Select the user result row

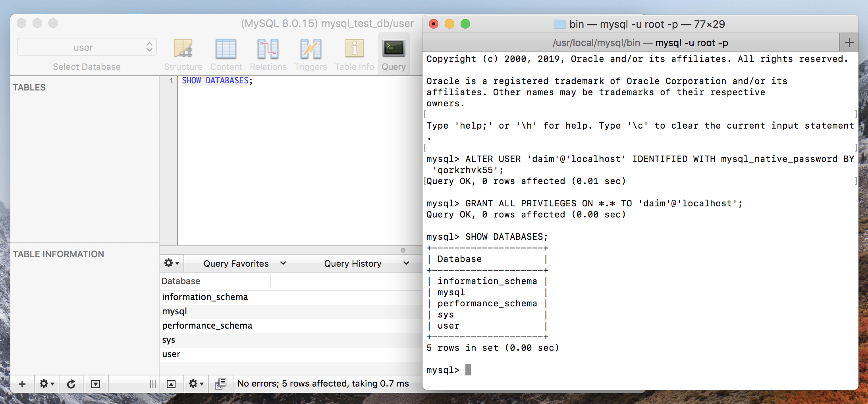click(291, 354)
